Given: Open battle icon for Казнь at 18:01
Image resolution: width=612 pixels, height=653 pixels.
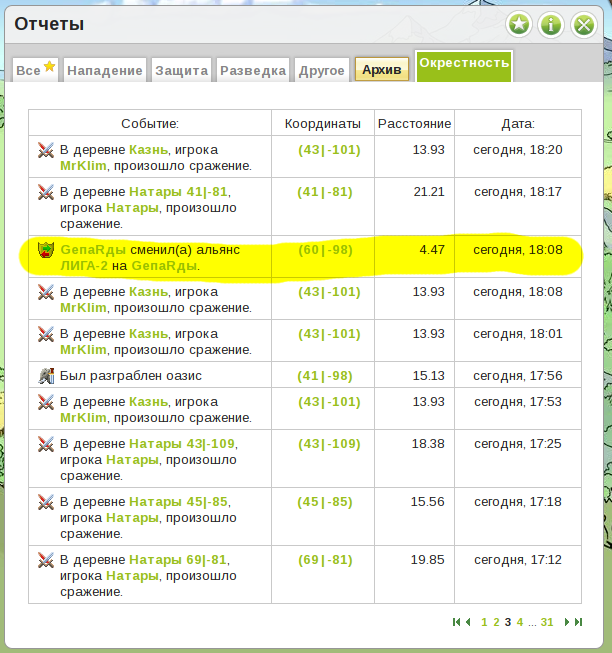Looking at the screenshot, I should click(46, 334).
